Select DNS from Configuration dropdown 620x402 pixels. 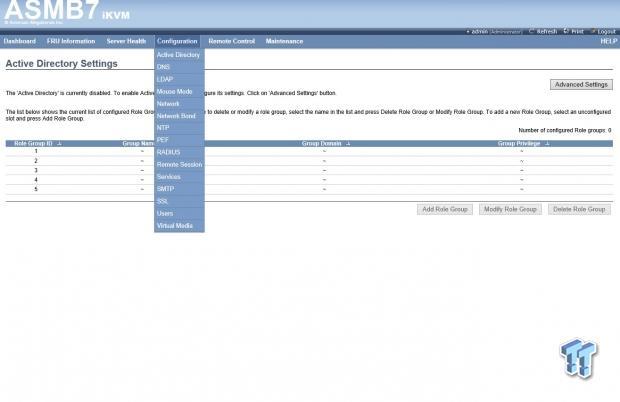(179, 67)
